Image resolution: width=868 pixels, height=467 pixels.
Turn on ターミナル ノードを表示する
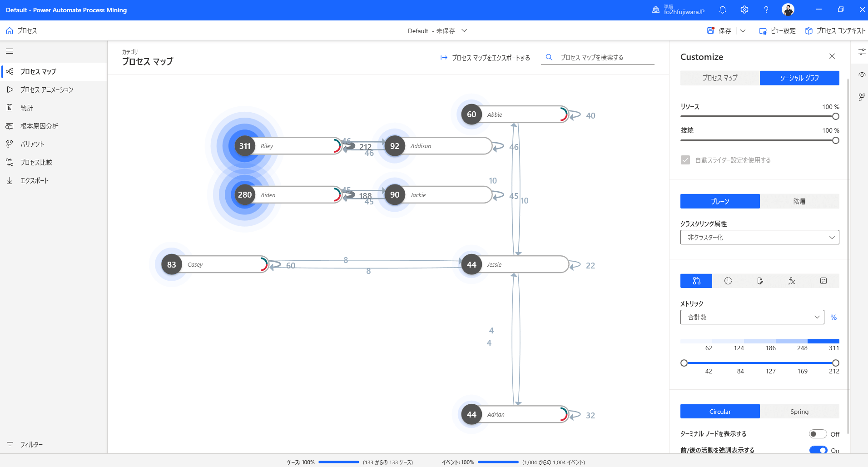coord(819,434)
